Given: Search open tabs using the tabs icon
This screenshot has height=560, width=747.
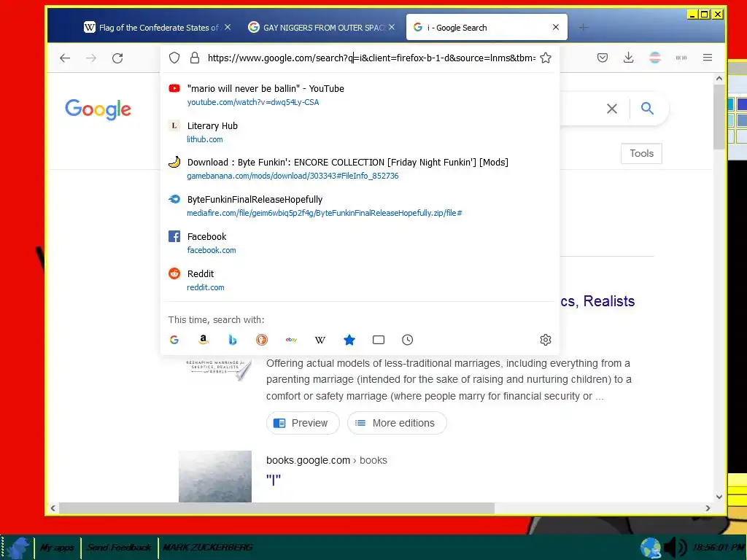Looking at the screenshot, I should [379, 340].
